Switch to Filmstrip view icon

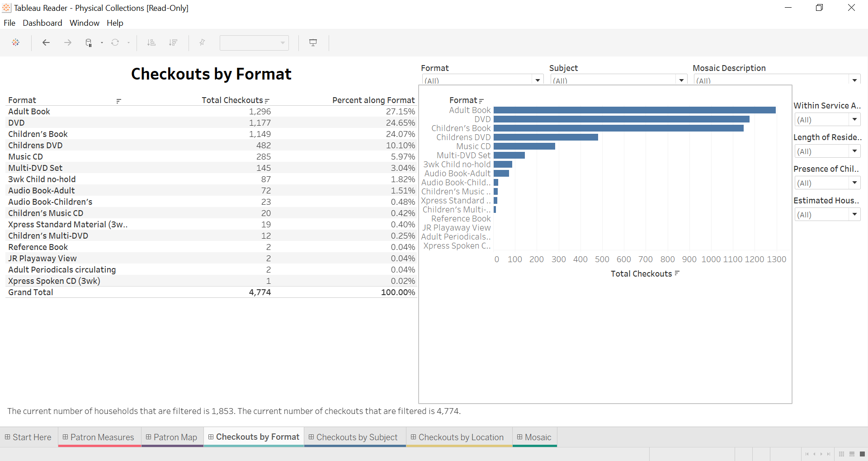click(x=852, y=454)
